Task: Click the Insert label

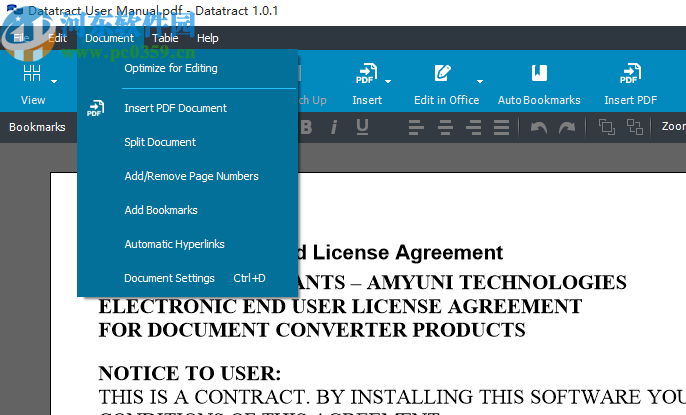Action: pyautogui.click(x=367, y=100)
